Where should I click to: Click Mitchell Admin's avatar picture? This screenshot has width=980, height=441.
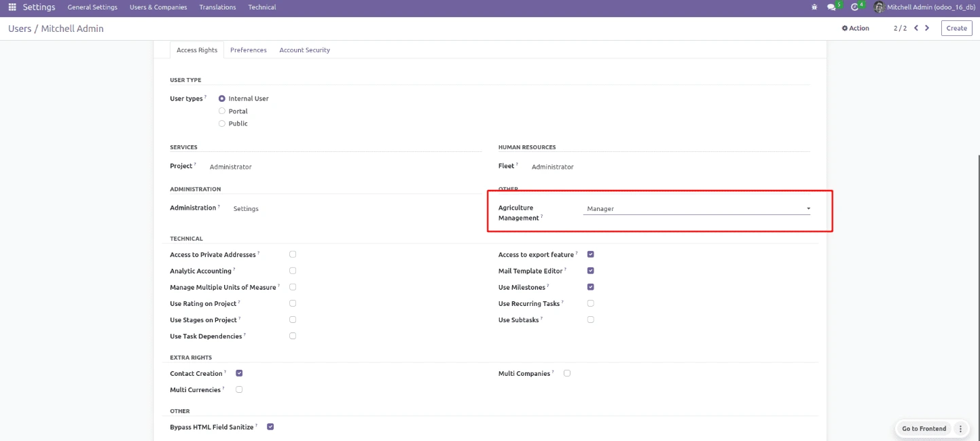(879, 7)
